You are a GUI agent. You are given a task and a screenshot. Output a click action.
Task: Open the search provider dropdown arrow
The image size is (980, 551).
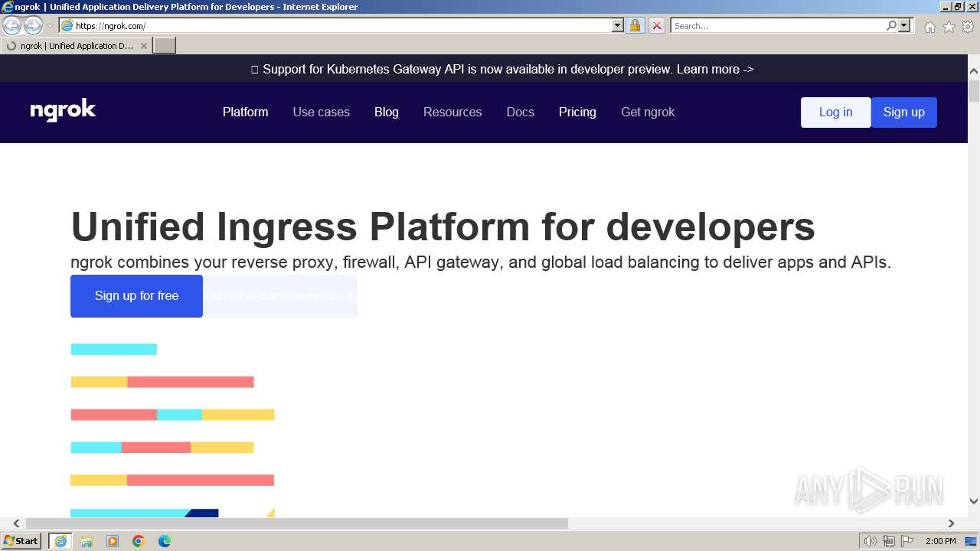[x=904, y=25]
